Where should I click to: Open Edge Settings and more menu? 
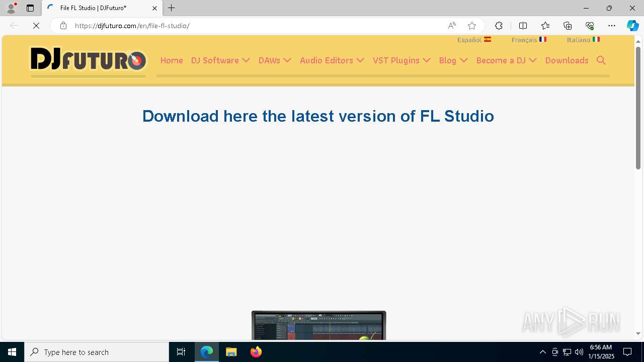[x=612, y=26]
